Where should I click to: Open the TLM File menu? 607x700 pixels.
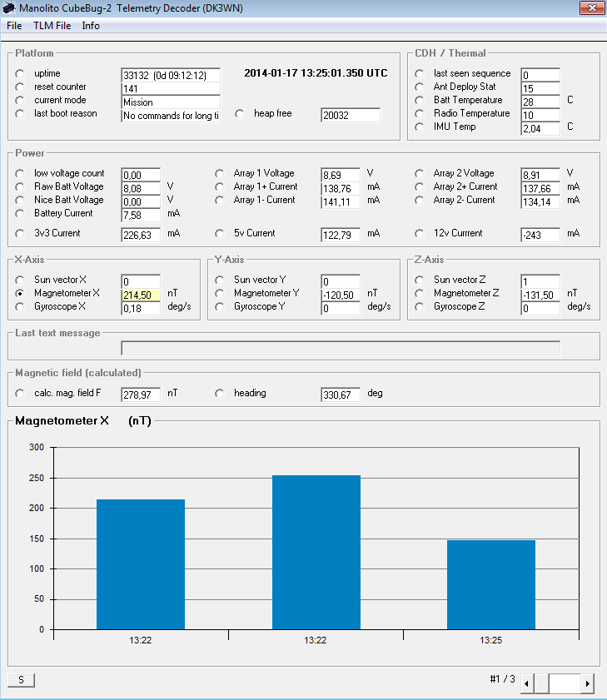(x=52, y=26)
